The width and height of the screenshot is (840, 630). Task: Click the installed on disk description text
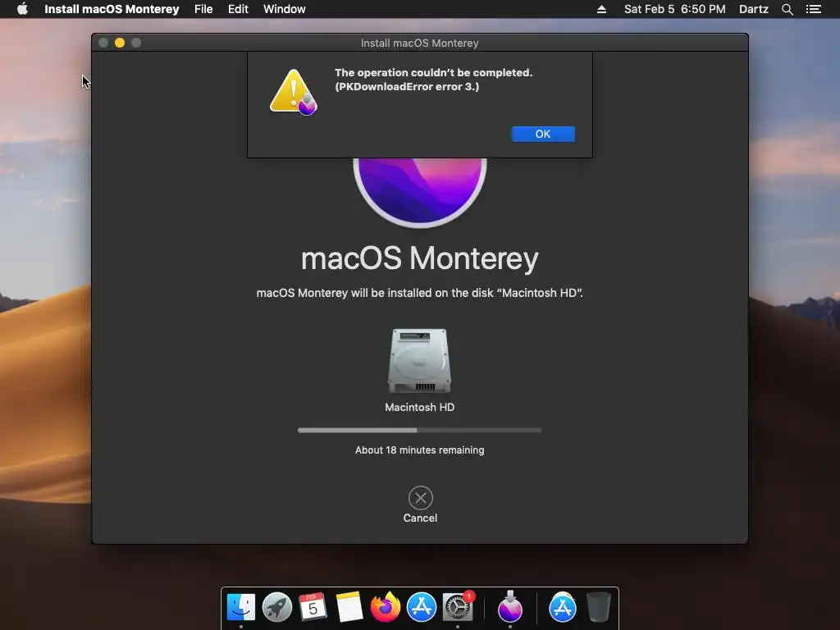coord(419,293)
